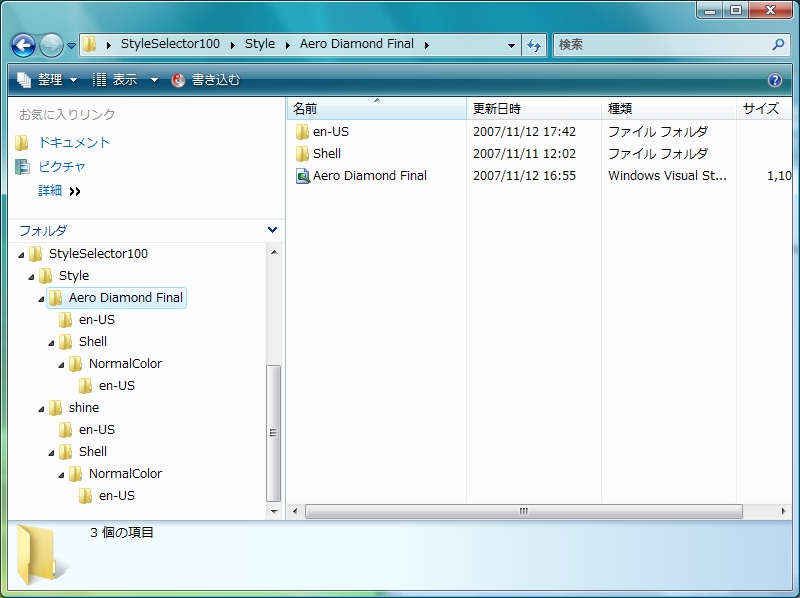
Task: Open arrow after Aero Diamond Final breadcrumb
Action: coord(427,45)
